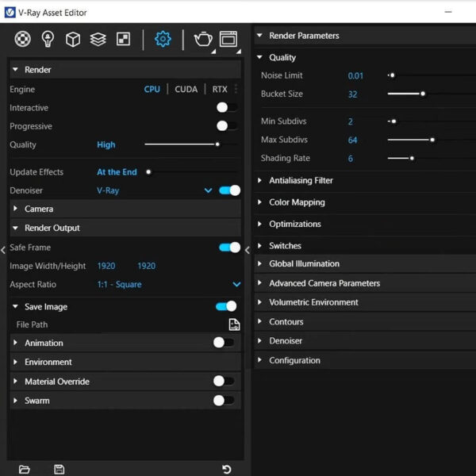This screenshot has width=476, height=476.
Task: Open the Lights category bulb icon
Action: click(48, 39)
